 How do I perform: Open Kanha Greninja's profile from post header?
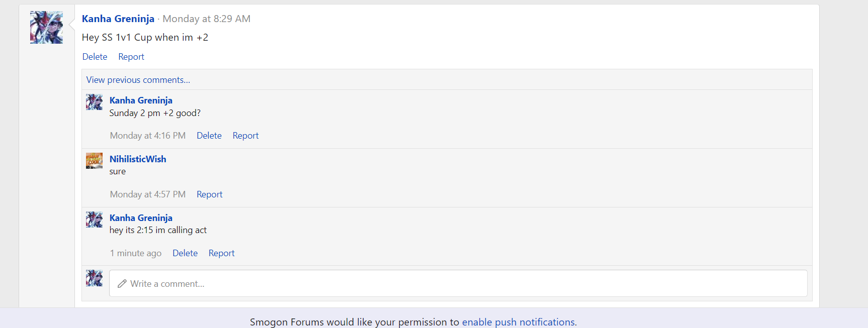coord(118,19)
